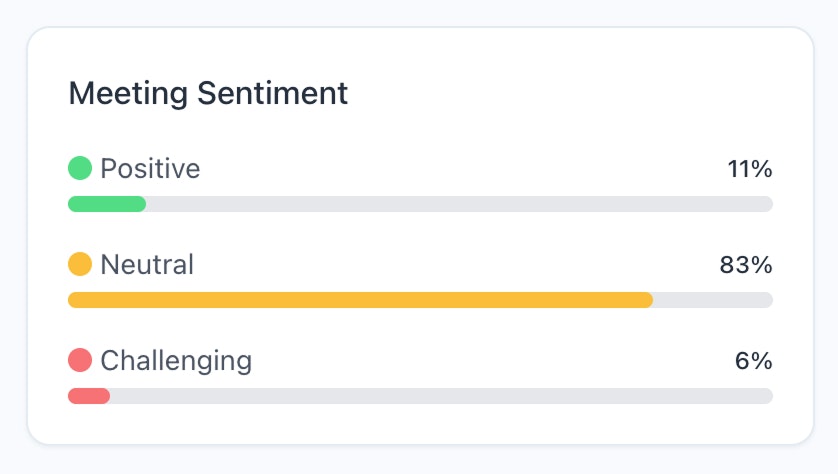Viewport: 838px width, 474px height.
Task: Click empty card space right of the heading
Action: [580, 93]
